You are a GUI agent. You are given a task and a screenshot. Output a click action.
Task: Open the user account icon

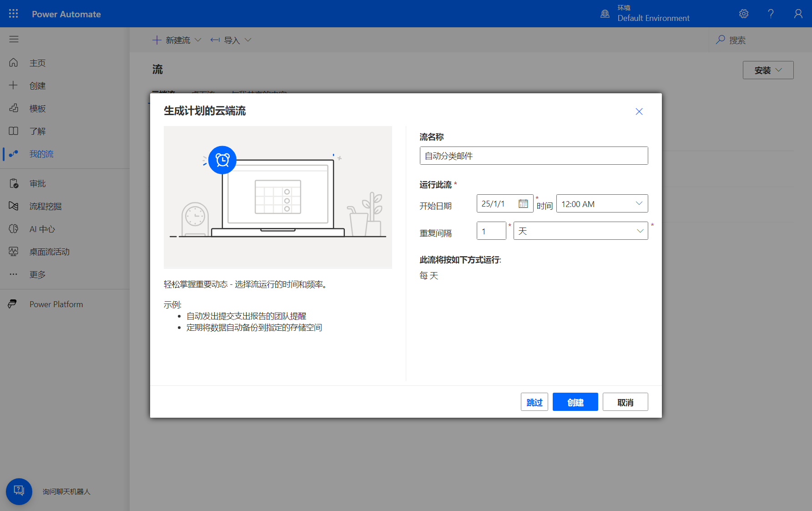click(798, 14)
